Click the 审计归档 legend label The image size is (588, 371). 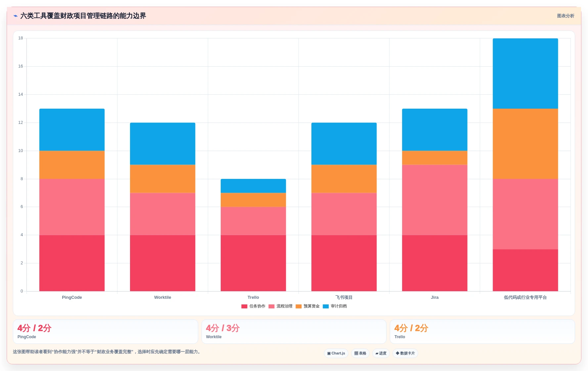[339, 306]
